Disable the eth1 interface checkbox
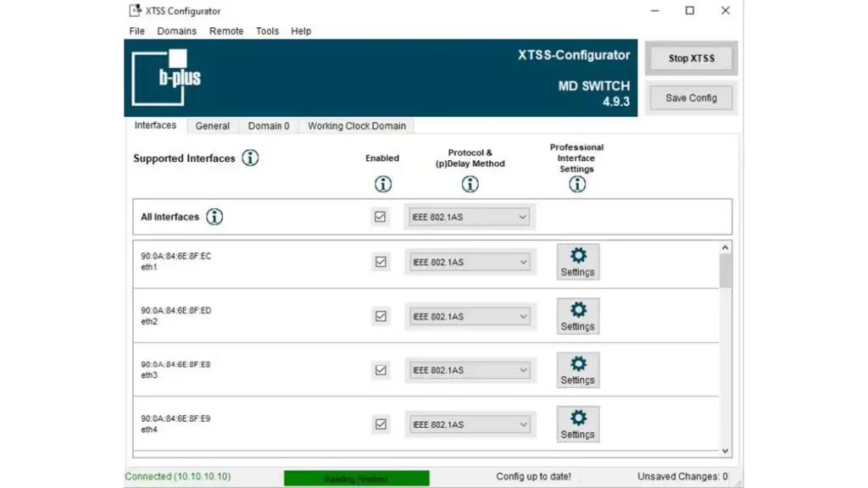 tap(381, 263)
